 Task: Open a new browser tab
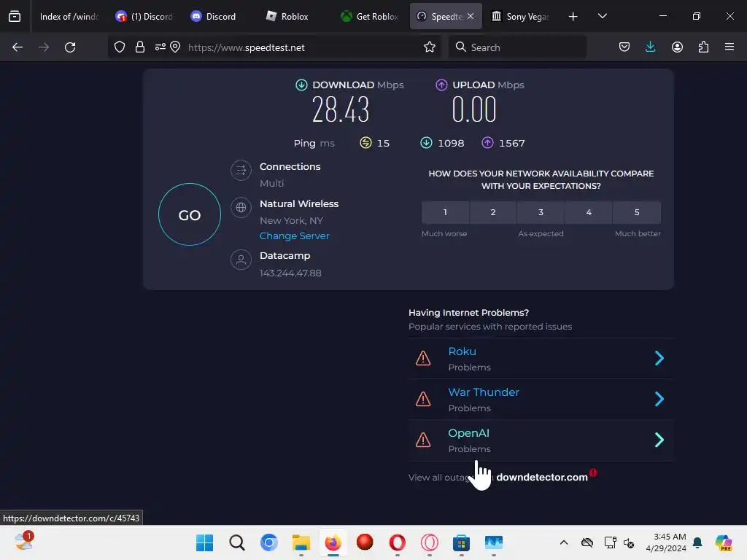tap(573, 17)
